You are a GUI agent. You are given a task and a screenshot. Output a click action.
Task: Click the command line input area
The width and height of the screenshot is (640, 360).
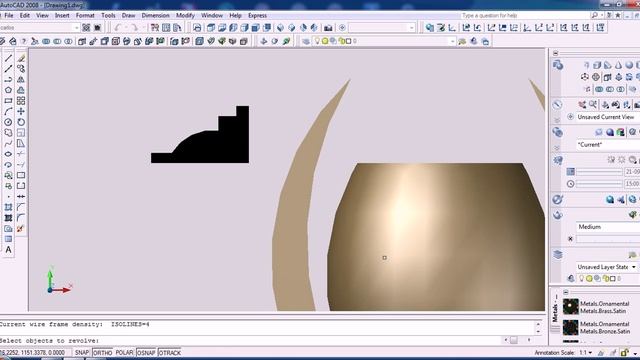point(251,340)
